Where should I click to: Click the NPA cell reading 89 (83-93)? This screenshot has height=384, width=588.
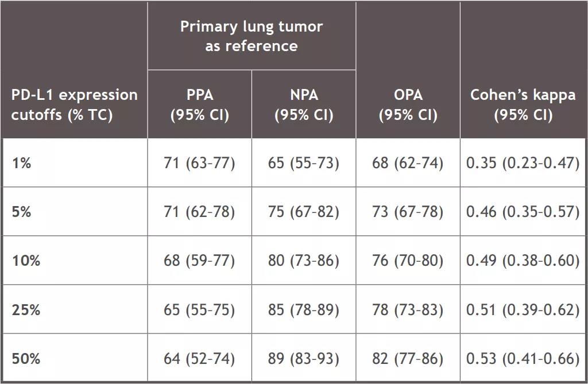coord(304,359)
